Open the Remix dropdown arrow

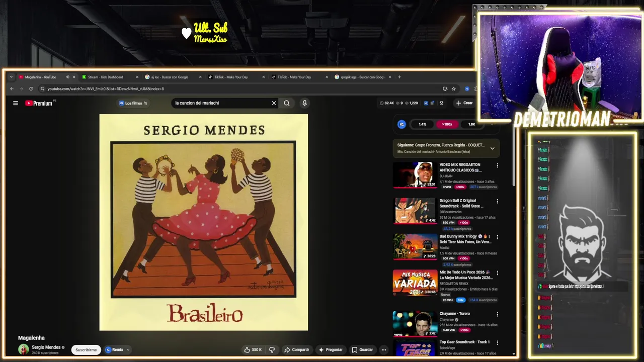click(128, 350)
